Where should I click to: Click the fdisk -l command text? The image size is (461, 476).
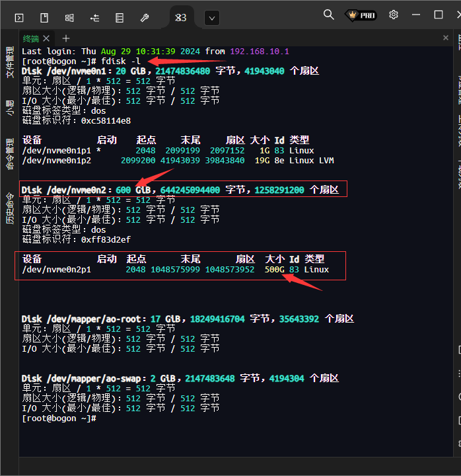pyautogui.click(x=121, y=61)
